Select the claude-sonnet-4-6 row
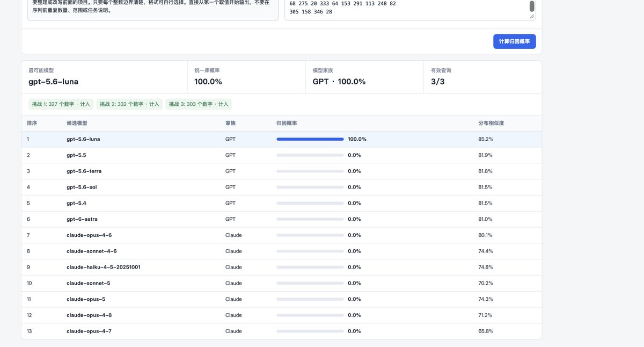This screenshot has height=347, width=644. coord(281,251)
